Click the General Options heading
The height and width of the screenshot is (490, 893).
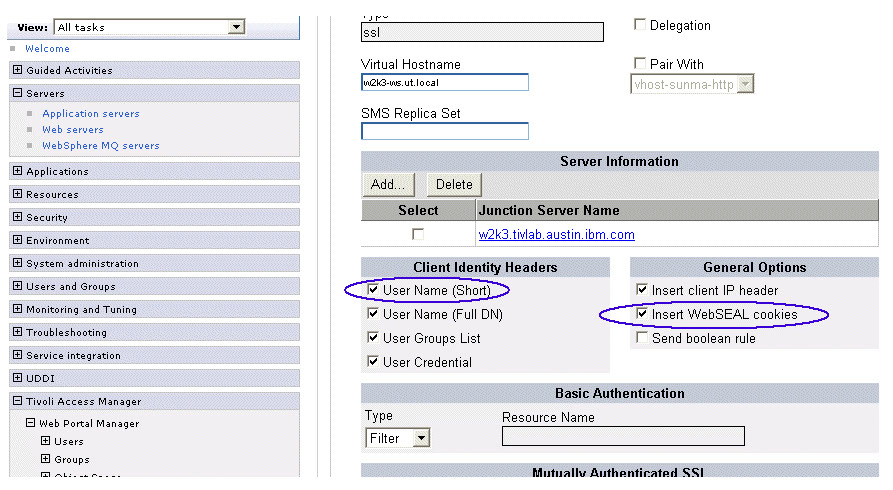(x=755, y=267)
